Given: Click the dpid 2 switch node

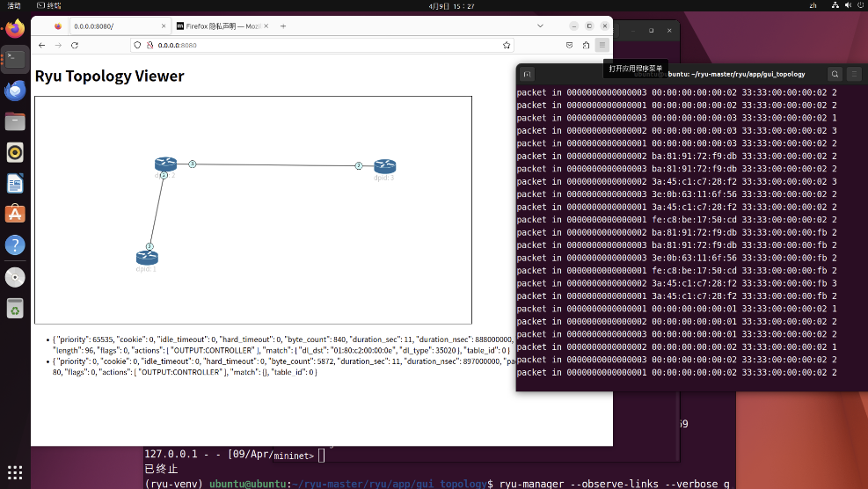Looking at the screenshot, I should pyautogui.click(x=165, y=164).
